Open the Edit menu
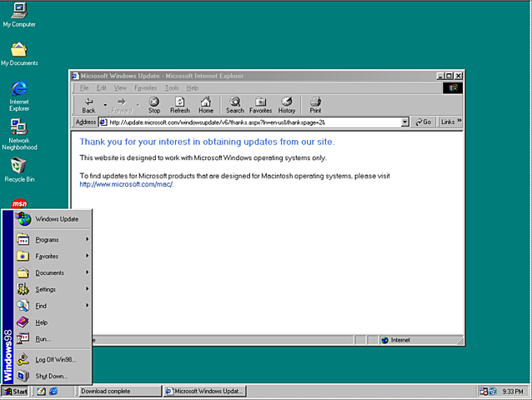 101,87
